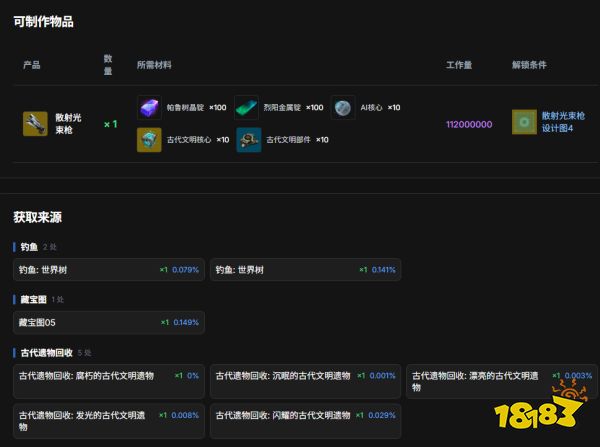600x447 pixels.
Task: Open the 钓鱼: 世界树 card with 0.141%
Action: pyautogui.click(x=305, y=270)
